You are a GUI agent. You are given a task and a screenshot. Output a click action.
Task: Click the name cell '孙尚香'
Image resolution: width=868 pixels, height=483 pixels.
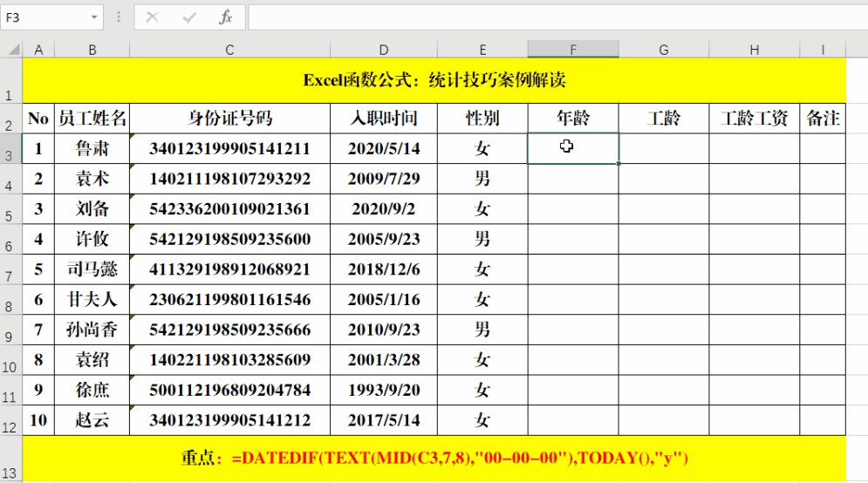(x=92, y=330)
